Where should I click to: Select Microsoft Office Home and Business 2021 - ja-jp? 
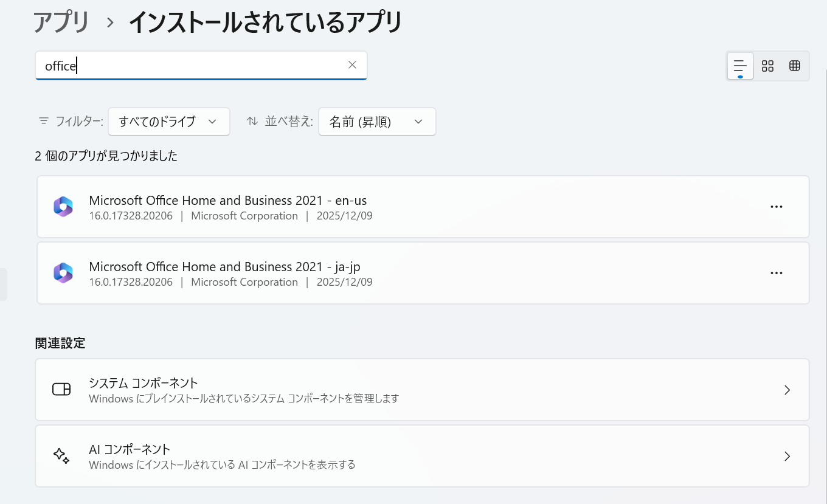click(423, 273)
